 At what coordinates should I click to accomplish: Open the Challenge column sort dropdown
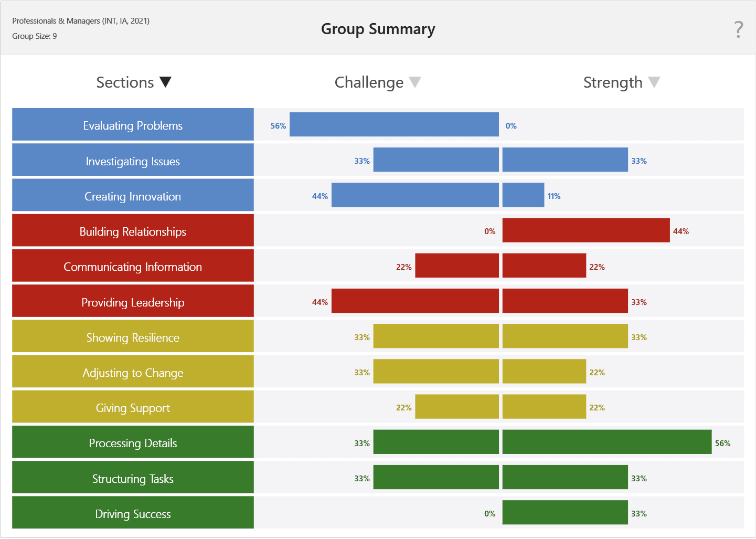416,82
